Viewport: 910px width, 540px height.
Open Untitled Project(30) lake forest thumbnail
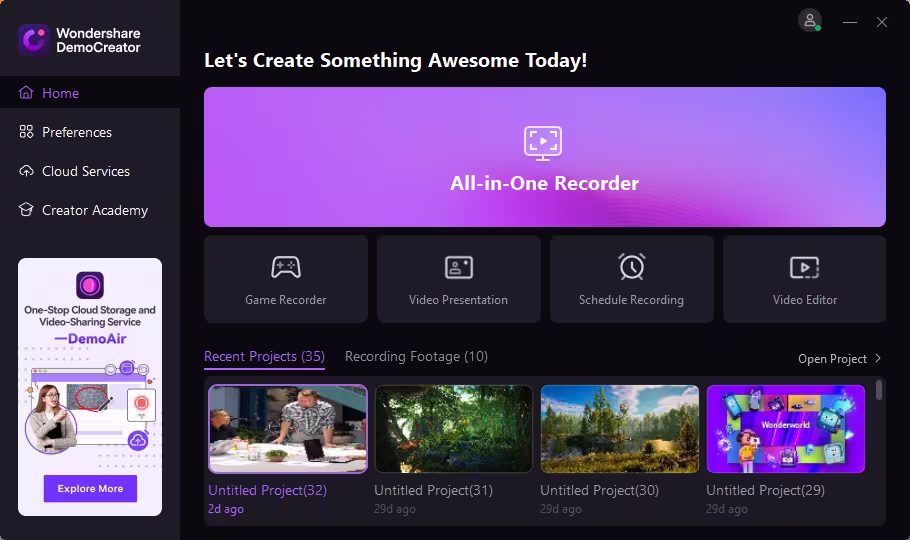(620, 429)
